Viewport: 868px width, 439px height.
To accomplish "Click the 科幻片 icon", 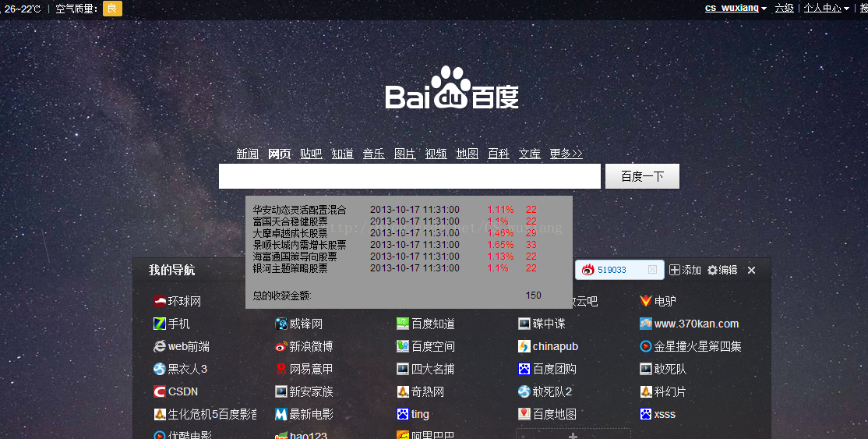I will (x=645, y=392).
